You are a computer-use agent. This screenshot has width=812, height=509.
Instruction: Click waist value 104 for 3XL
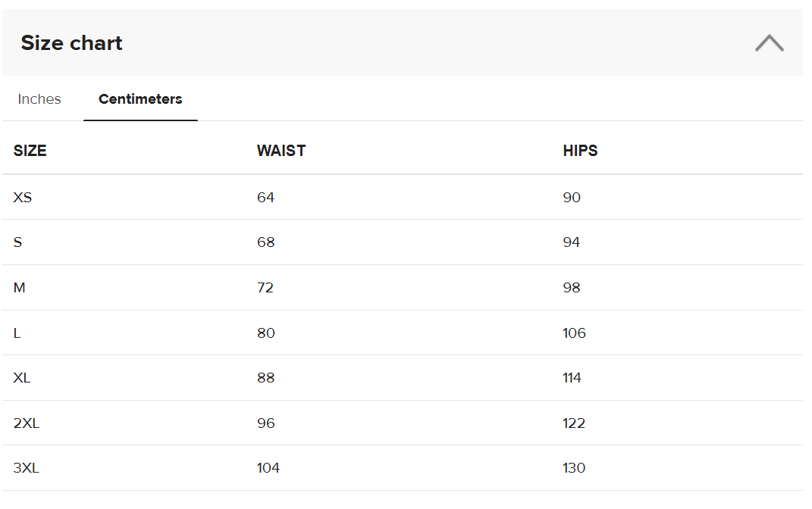(x=268, y=468)
